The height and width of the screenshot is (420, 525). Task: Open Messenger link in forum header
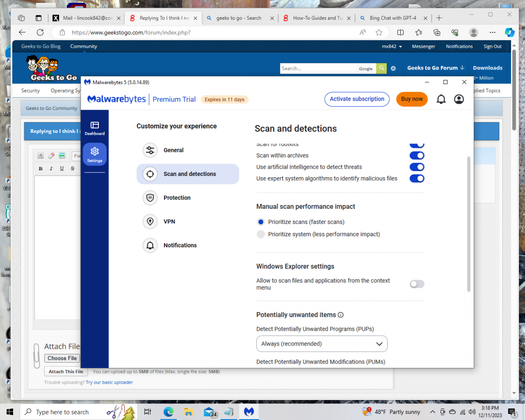click(423, 46)
